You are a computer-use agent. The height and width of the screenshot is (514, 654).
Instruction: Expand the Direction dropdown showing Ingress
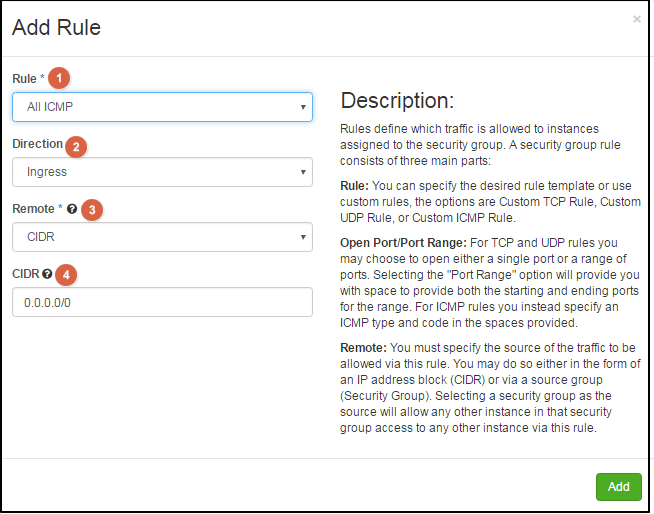click(x=162, y=172)
